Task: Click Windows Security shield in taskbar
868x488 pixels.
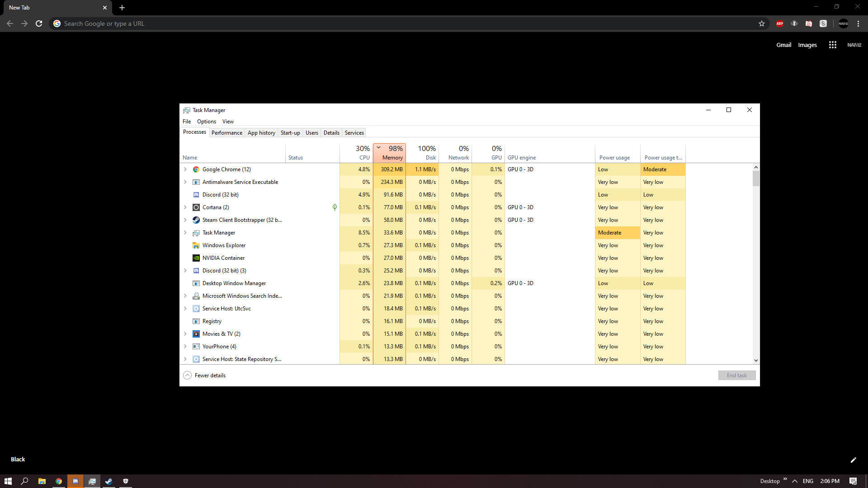Action: [x=125, y=481]
